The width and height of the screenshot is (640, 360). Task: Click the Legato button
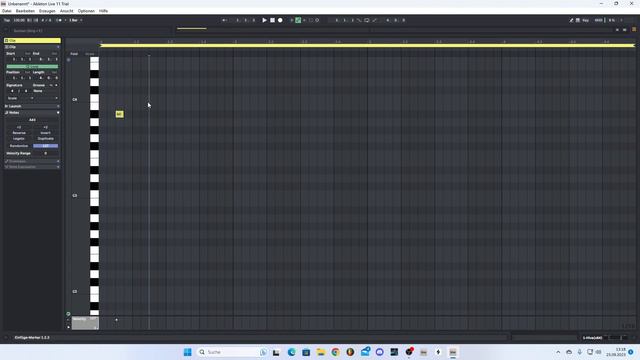tap(19, 139)
